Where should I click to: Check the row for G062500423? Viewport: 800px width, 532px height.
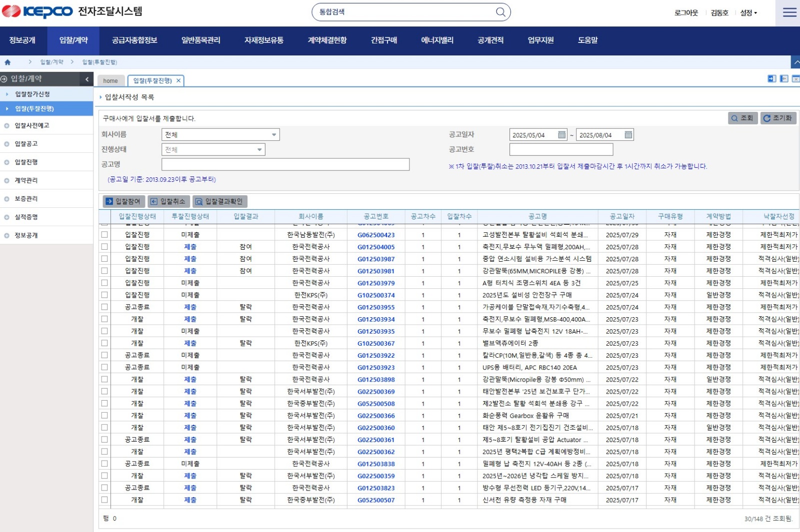click(104, 234)
